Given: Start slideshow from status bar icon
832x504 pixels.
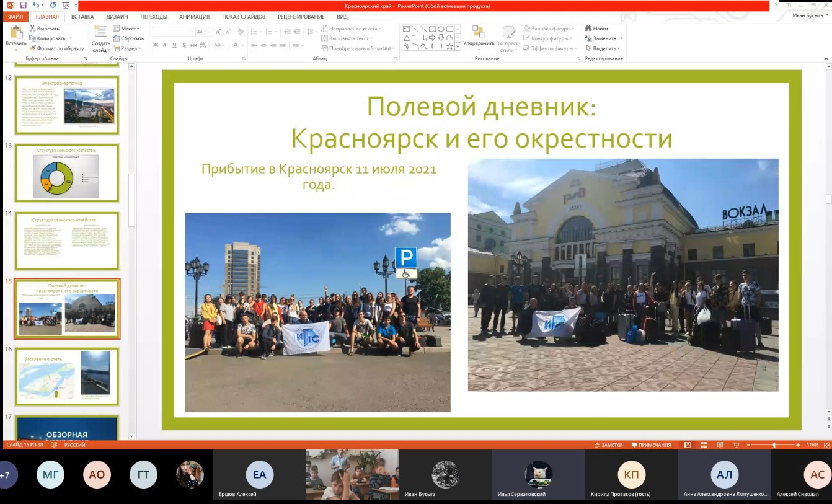Looking at the screenshot, I should tap(736, 445).
